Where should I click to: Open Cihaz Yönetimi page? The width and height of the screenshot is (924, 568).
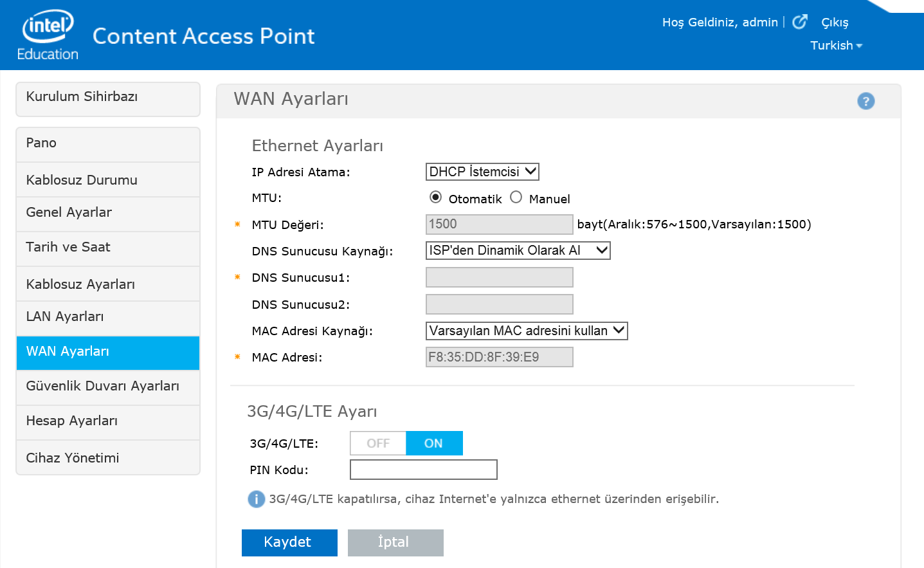point(108,457)
